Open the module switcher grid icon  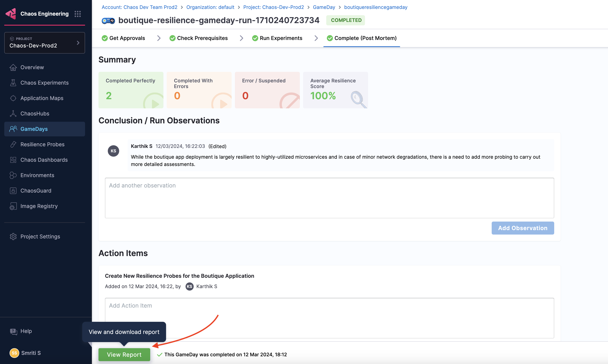[78, 14]
